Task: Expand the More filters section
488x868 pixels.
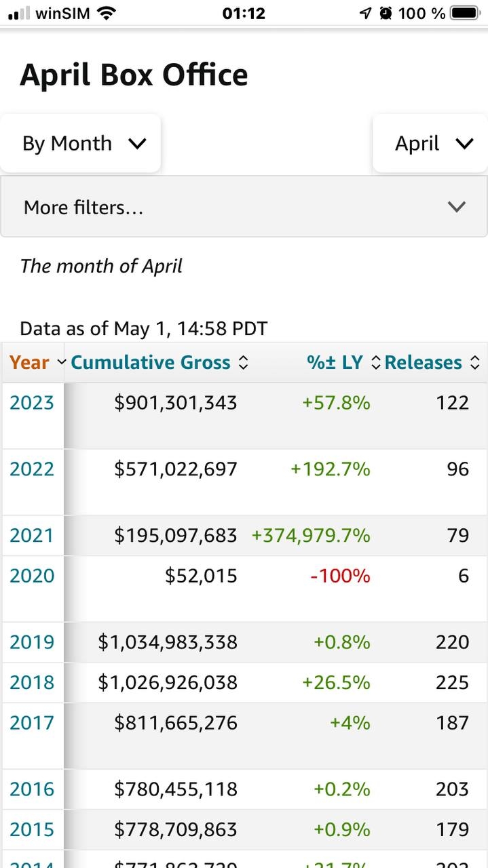Action: tap(244, 207)
